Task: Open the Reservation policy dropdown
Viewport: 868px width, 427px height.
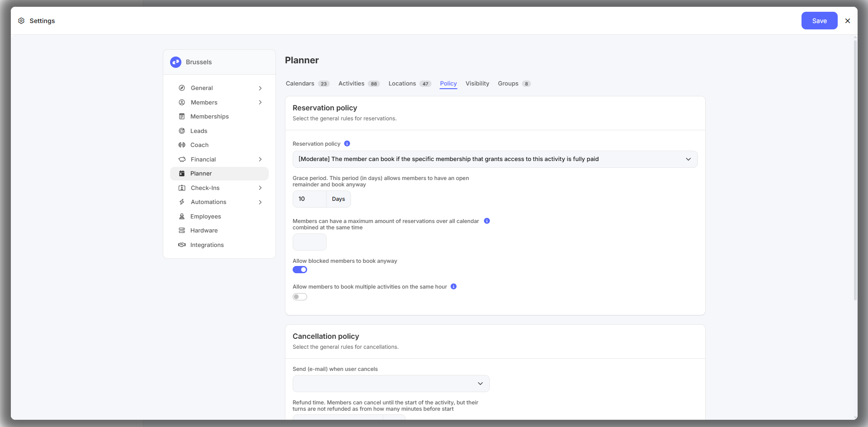Action: [x=495, y=159]
